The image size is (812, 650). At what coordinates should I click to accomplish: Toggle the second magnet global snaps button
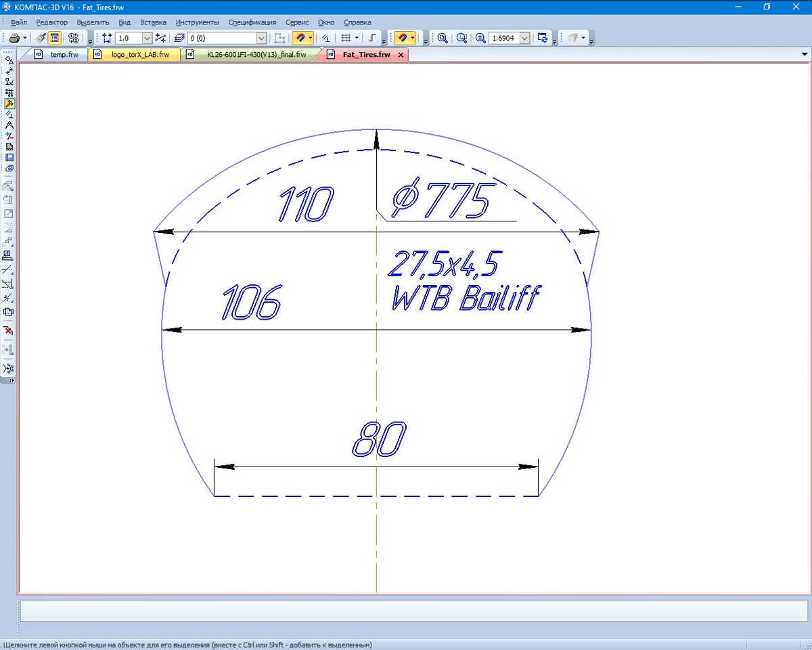point(403,39)
